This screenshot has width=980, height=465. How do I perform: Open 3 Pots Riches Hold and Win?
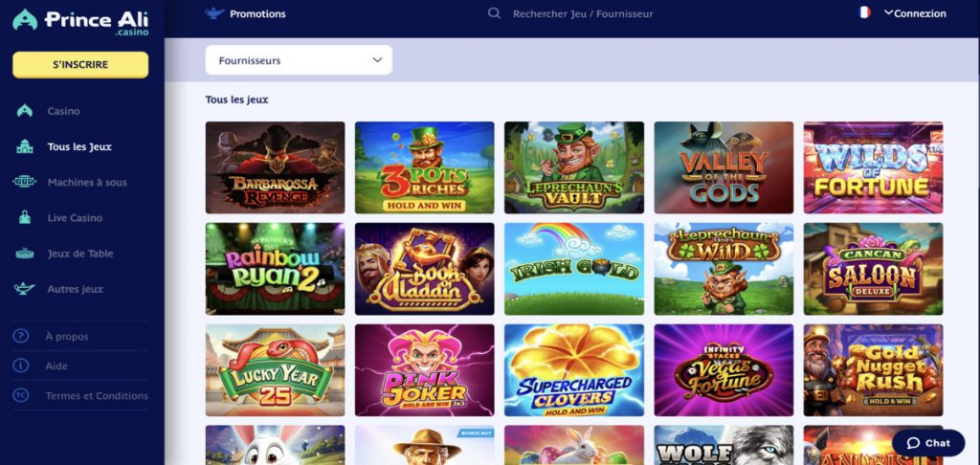click(424, 167)
